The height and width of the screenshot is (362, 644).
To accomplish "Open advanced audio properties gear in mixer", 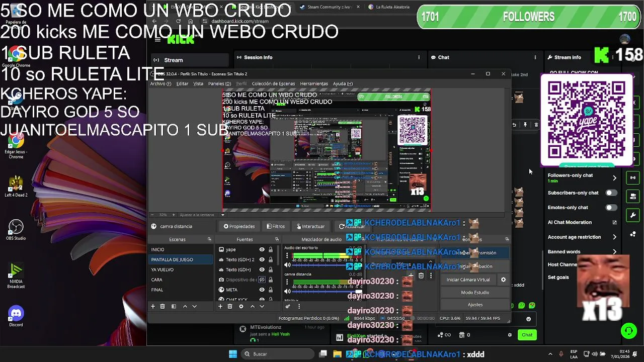I will point(288,306).
